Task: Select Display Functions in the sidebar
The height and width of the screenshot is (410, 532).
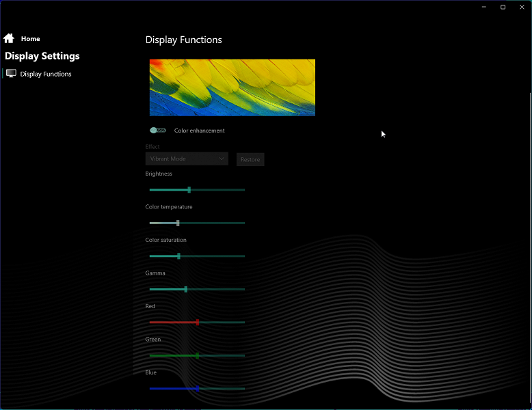Action: click(45, 74)
